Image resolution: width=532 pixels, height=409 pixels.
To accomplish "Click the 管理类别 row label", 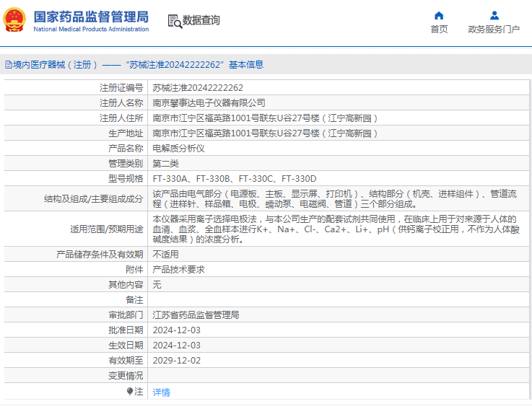I will (x=126, y=164).
